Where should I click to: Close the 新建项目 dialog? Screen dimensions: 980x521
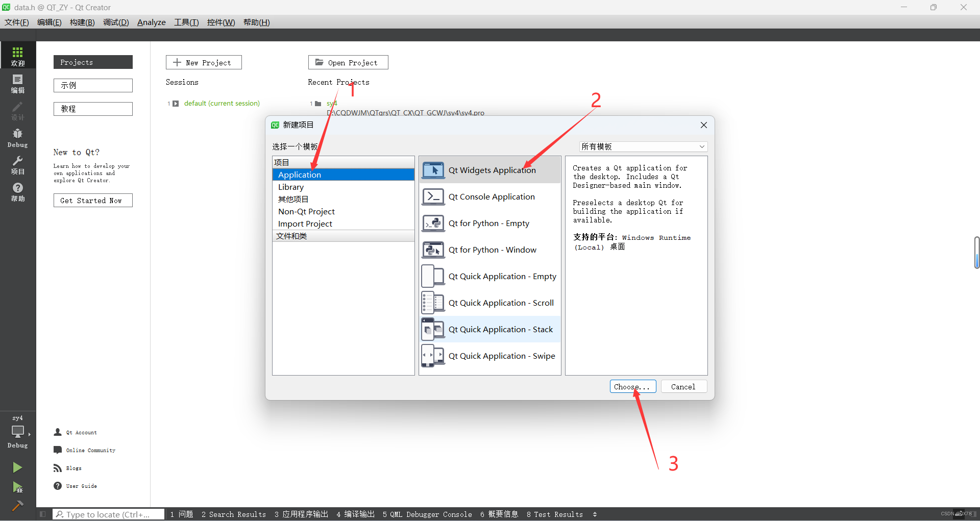pyautogui.click(x=704, y=125)
